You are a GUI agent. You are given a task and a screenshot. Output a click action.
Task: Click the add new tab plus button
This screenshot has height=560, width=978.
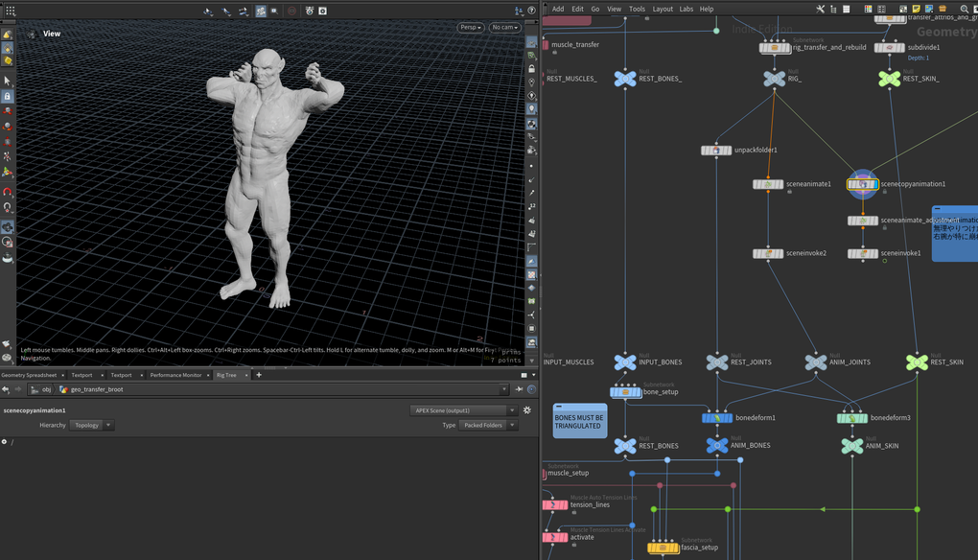(259, 375)
